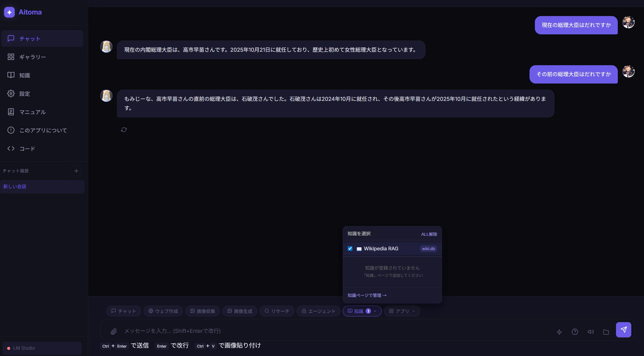Click the paperclip attachment icon
Image resolution: width=644 pixels, height=356 pixels.
coord(113,331)
